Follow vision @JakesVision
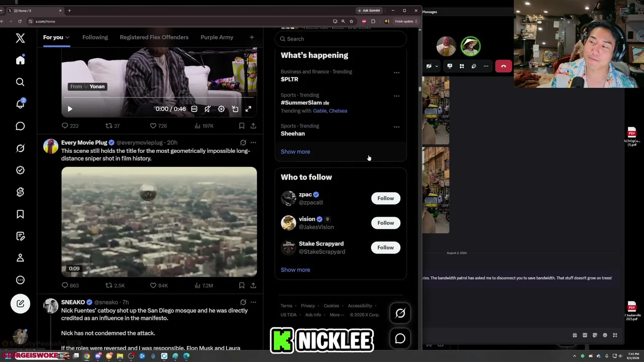This screenshot has height=362, width=644. click(x=385, y=223)
